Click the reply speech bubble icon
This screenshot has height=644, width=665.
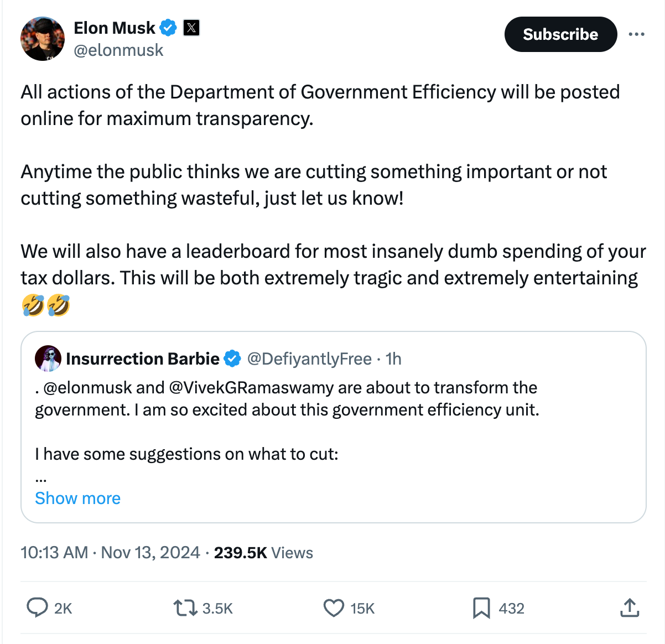tap(37, 607)
